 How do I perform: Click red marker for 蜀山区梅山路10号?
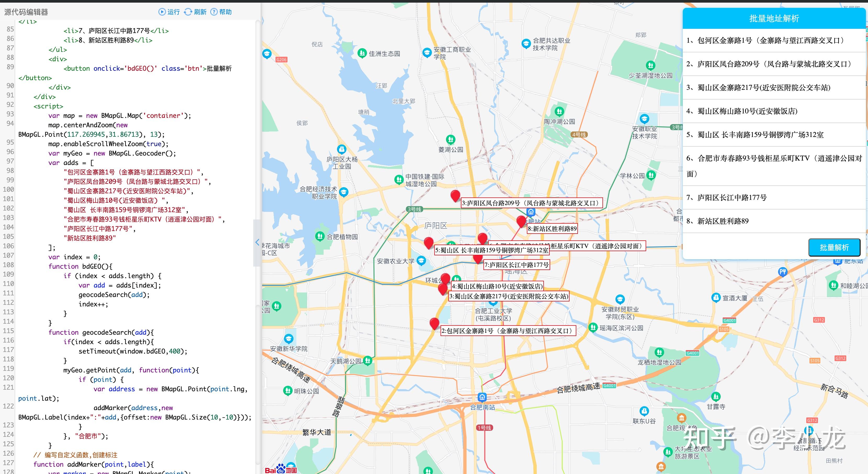click(x=446, y=278)
